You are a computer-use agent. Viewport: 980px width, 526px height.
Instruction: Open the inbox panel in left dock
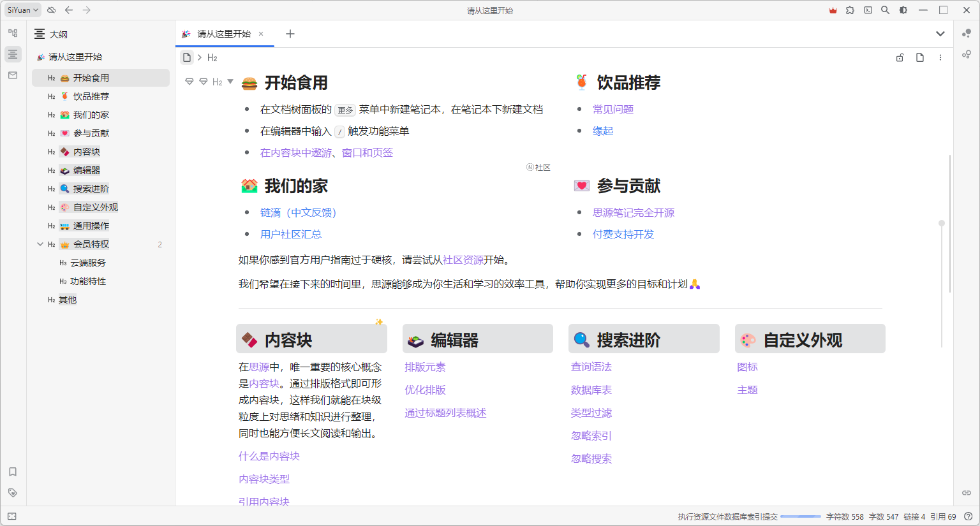(13, 75)
